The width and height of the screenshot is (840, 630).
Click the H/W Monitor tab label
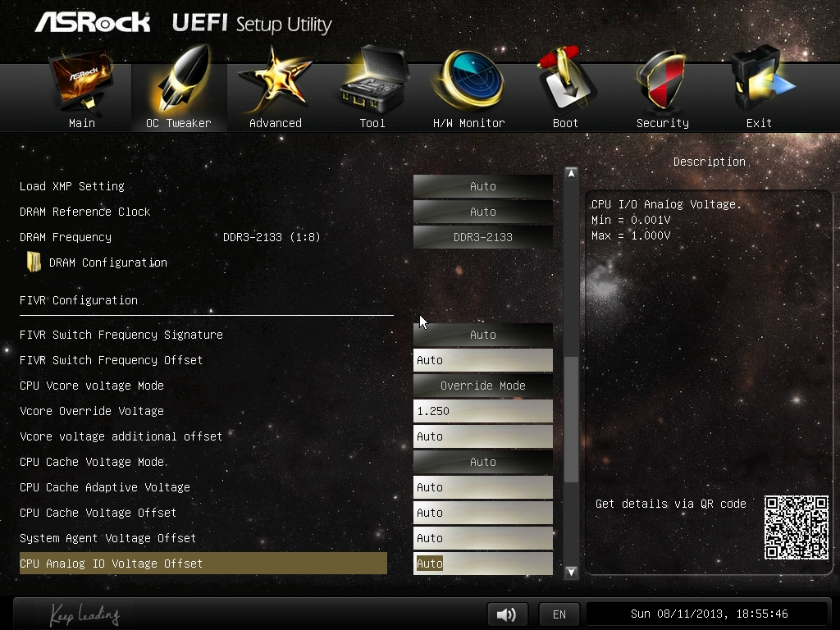tap(468, 123)
